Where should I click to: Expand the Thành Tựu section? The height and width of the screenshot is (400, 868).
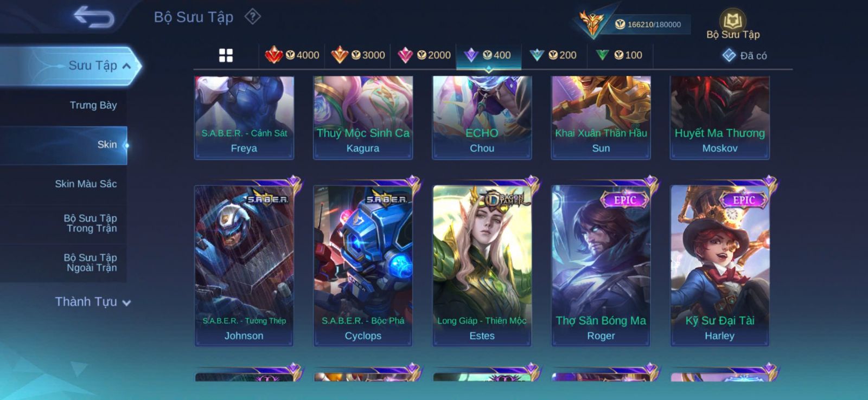93,302
